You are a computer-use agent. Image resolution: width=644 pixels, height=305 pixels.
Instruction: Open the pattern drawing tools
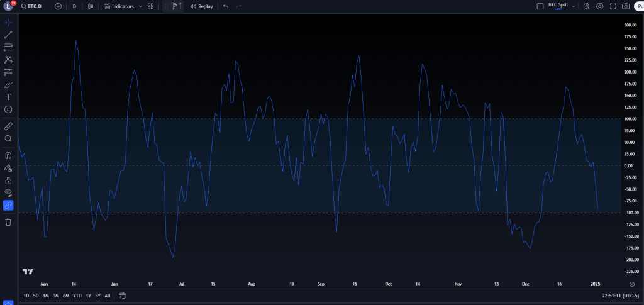click(x=8, y=60)
